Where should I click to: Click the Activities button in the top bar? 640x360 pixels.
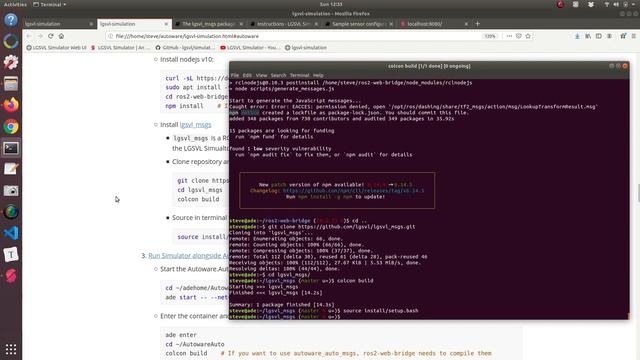point(15,4)
